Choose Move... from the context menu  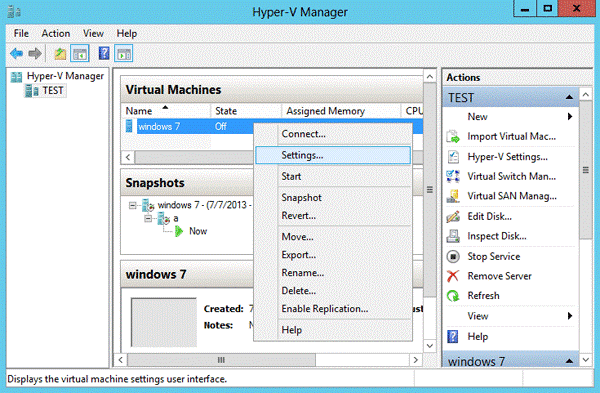tap(333, 236)
